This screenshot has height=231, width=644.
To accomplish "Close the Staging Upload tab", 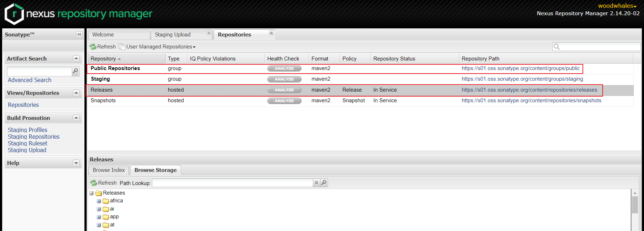I will (209, 33).
